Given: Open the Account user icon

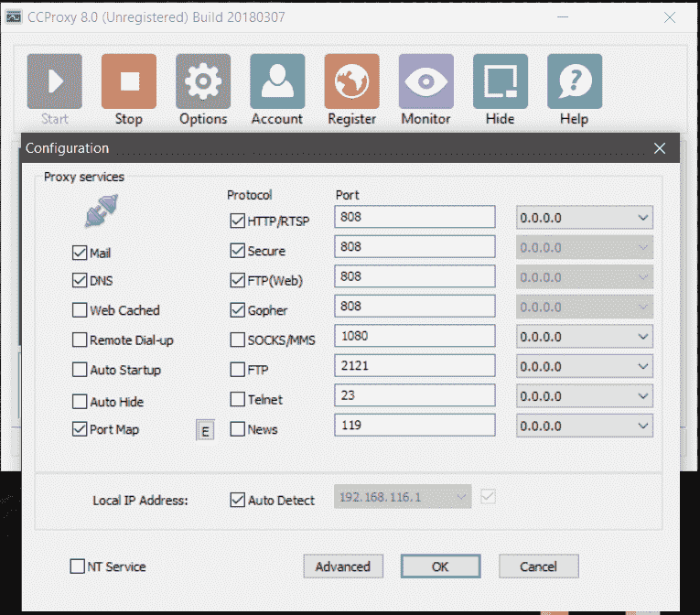Looking at the screenshot, I should (x=277, y=81).
